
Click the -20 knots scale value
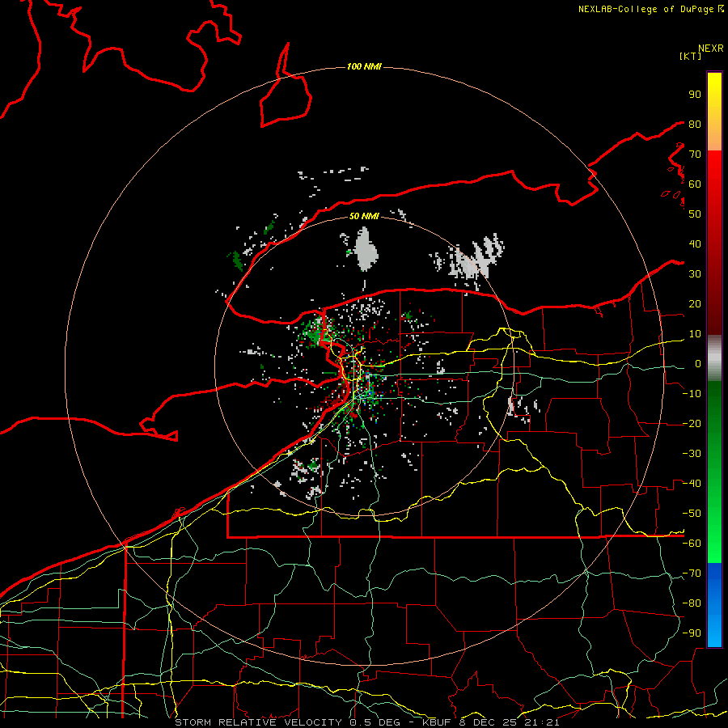tap(692, 424)
